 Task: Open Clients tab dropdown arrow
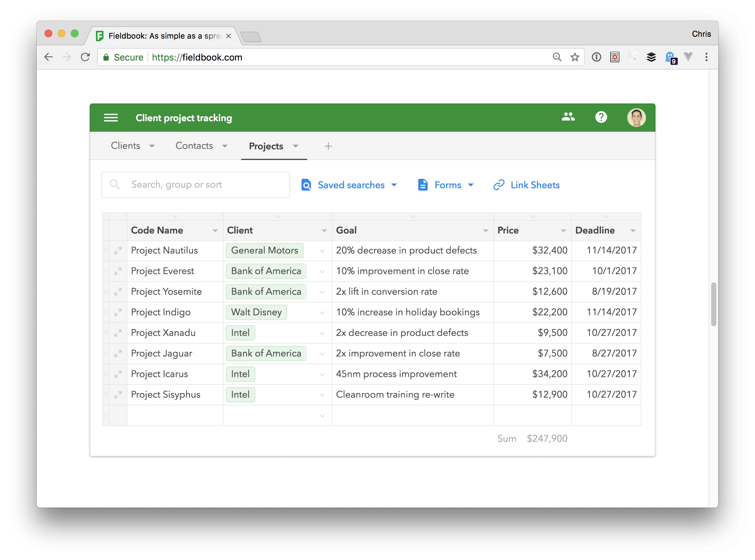coord(152,146)
